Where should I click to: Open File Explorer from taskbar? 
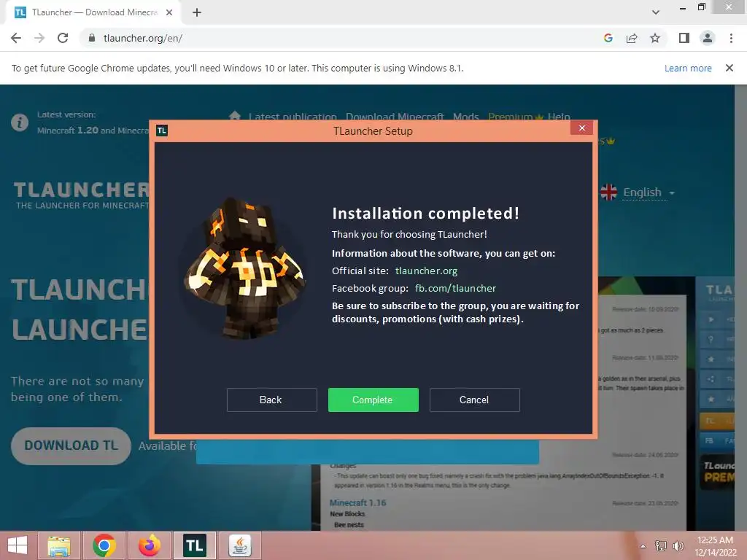tap(58, 545)
